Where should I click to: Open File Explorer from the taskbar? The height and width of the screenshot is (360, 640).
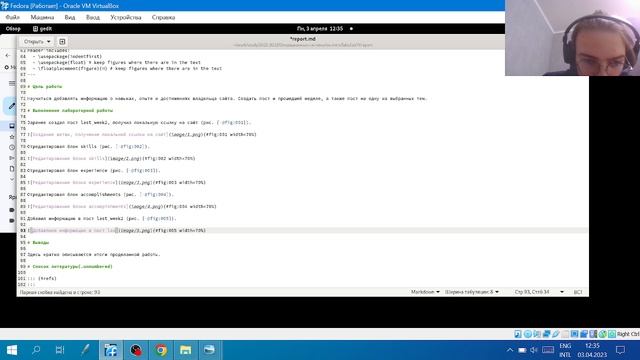(185, 350)
